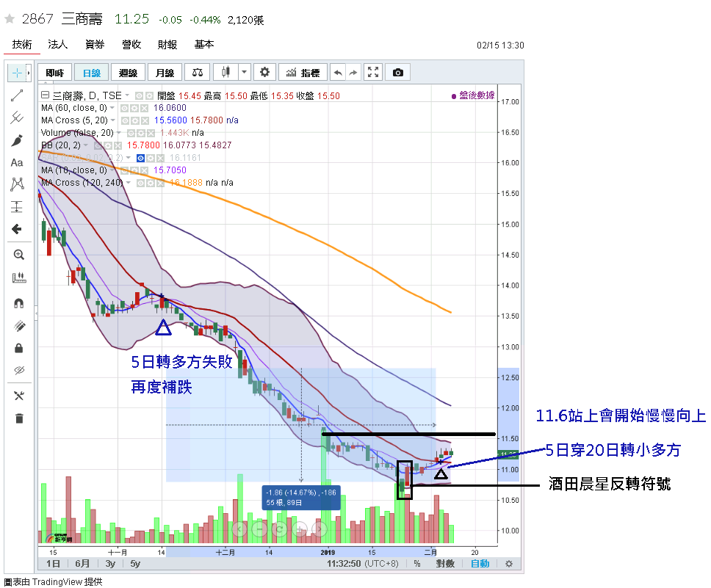Image resolution: width=711 pixels, height=588 pixels.
Task: Set range to 6月
Action: point(82,564)
